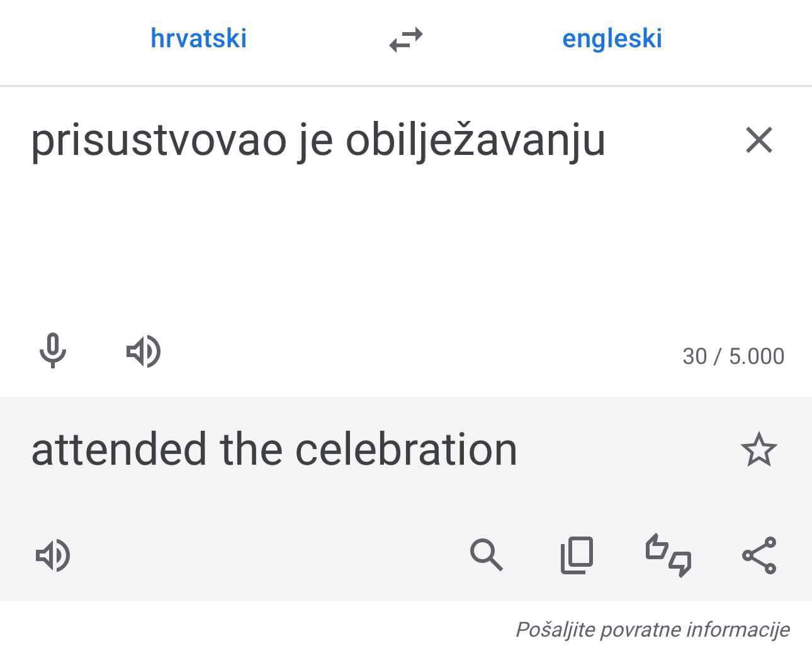
Task: Open the 'Pošaljite povratne informacije' link
Action: click(x=652, y=629)
